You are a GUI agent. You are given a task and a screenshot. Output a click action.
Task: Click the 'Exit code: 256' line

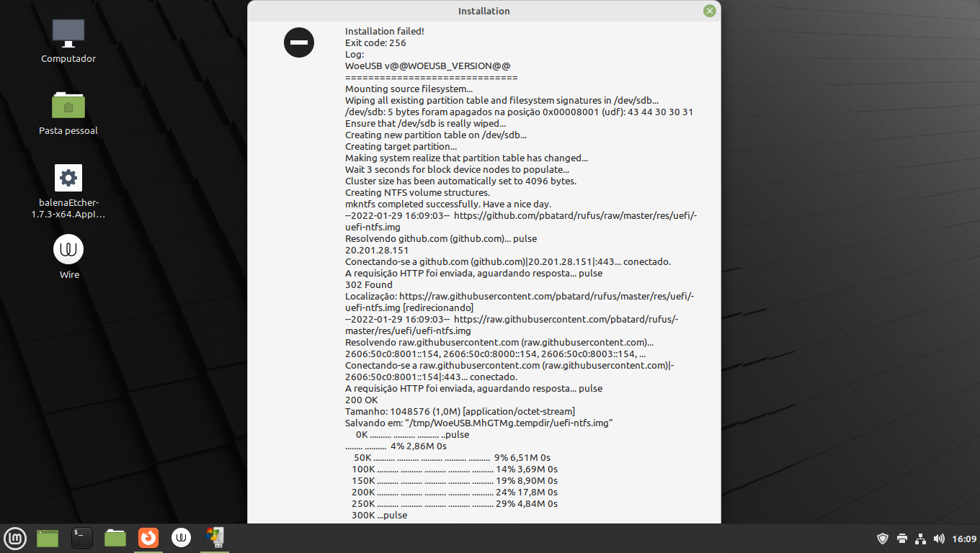coord(375,42)
